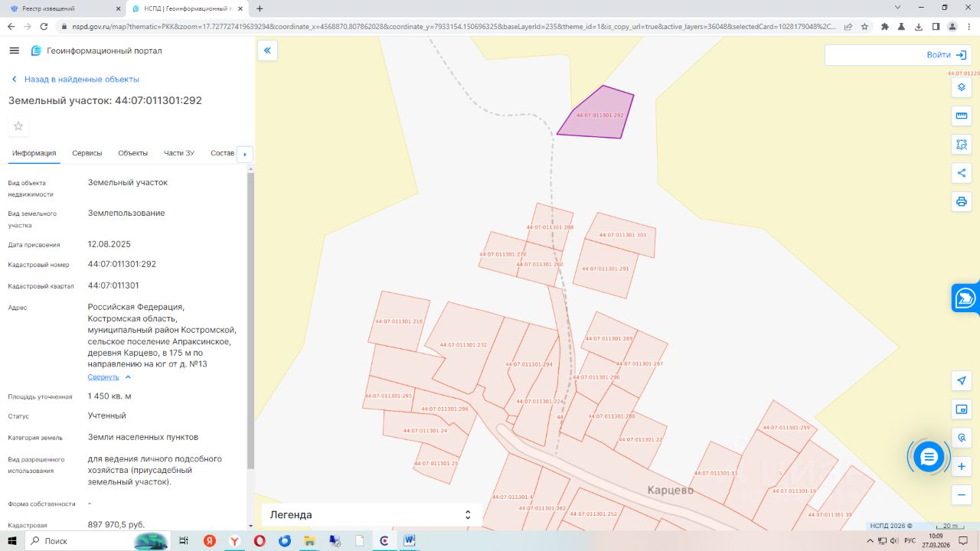Click the Войти login button

pos(946,55)
